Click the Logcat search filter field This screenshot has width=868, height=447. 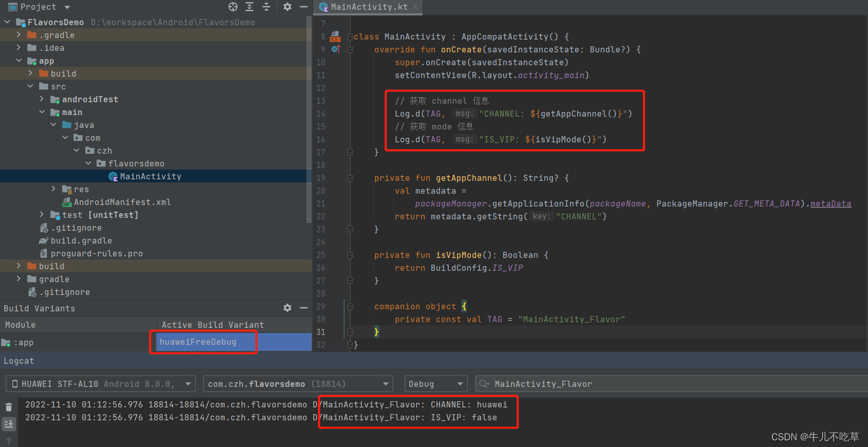coord(671,384)
